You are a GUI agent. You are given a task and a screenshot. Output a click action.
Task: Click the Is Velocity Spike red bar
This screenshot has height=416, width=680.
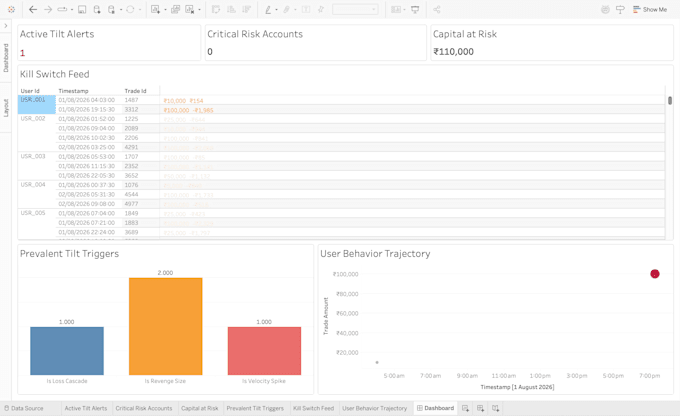(264, 350)
